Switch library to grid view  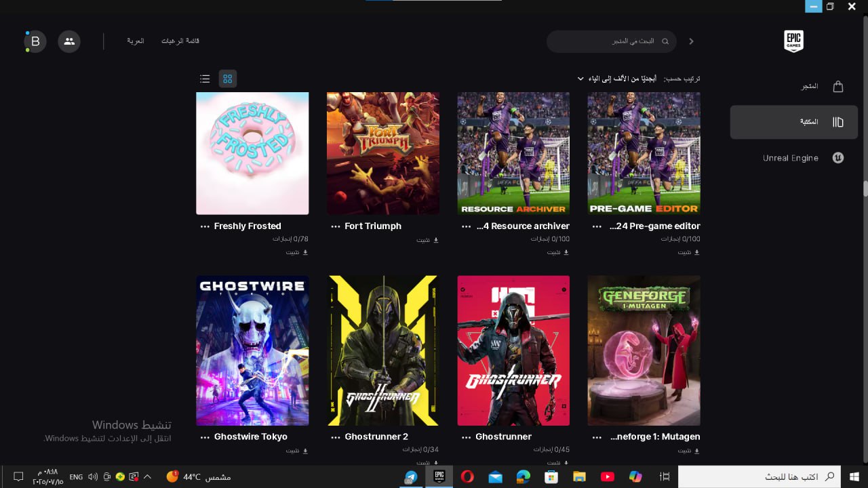[228, 79]
